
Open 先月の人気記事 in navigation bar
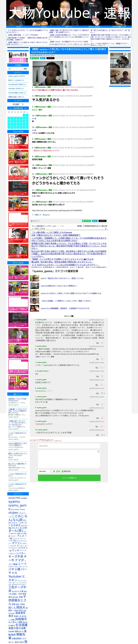[x=94, y=27]
